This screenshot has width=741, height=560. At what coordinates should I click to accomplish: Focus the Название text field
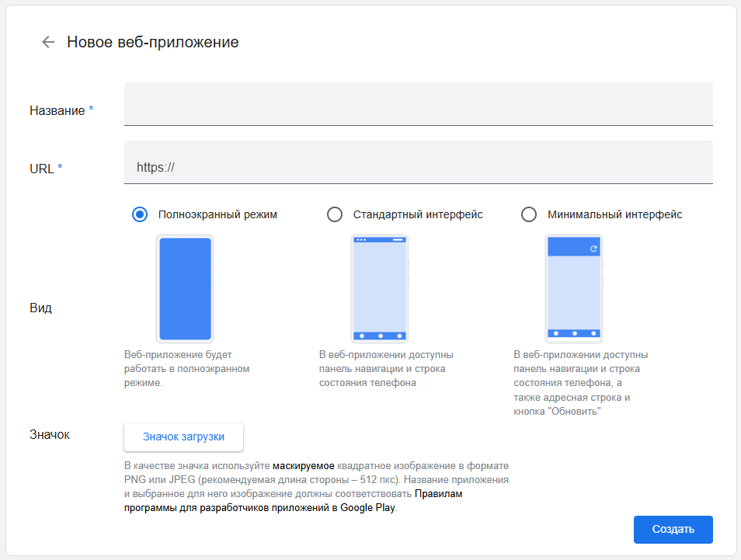tap(418, 104)
